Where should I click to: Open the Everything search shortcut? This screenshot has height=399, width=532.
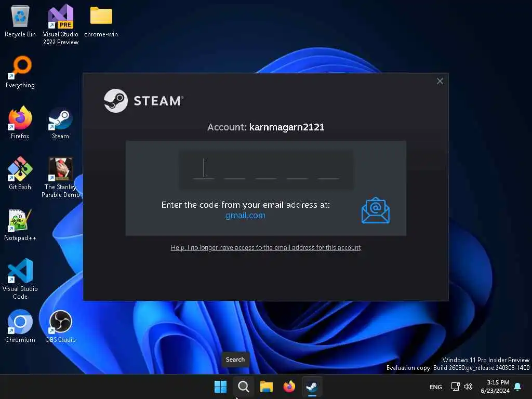20,72
